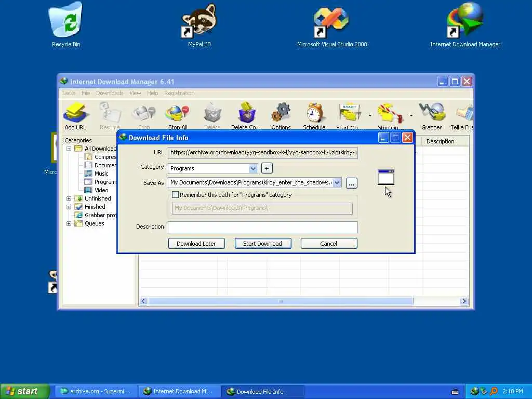Click the greyed Stop toolbar icon
532x399 pixels.
[x=144, y=116]
